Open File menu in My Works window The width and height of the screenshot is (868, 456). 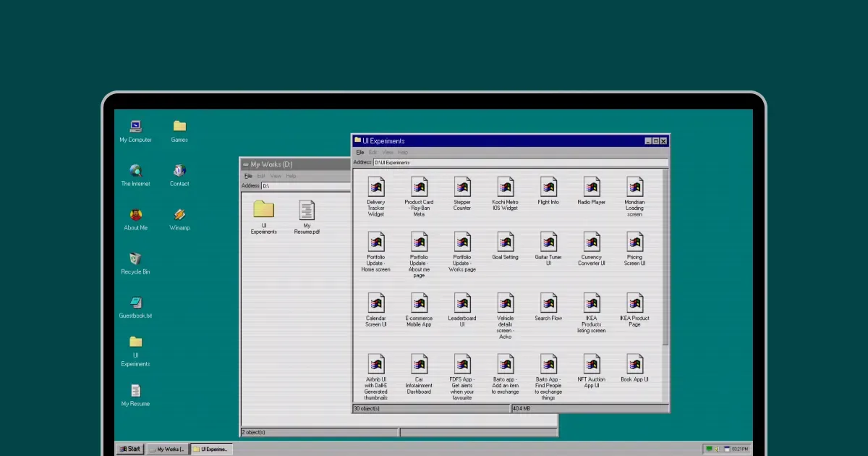248,176
